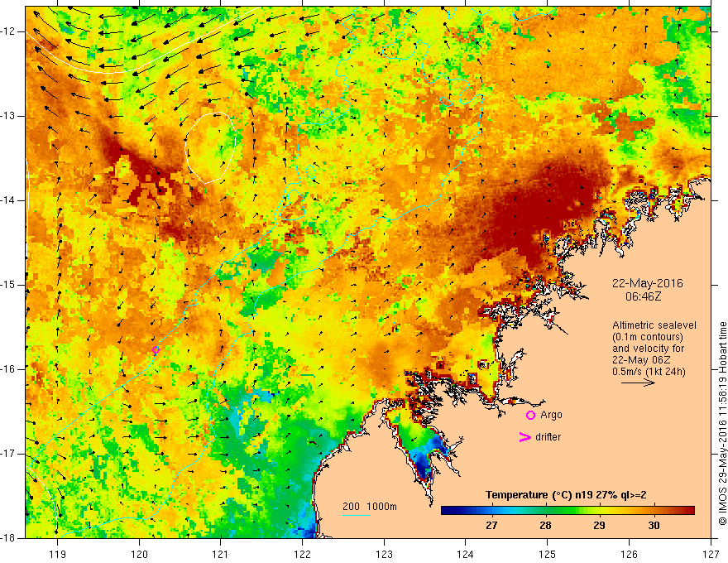
Task: Click longitude label 126 on the bottom axis
Action: coord(629,554)
